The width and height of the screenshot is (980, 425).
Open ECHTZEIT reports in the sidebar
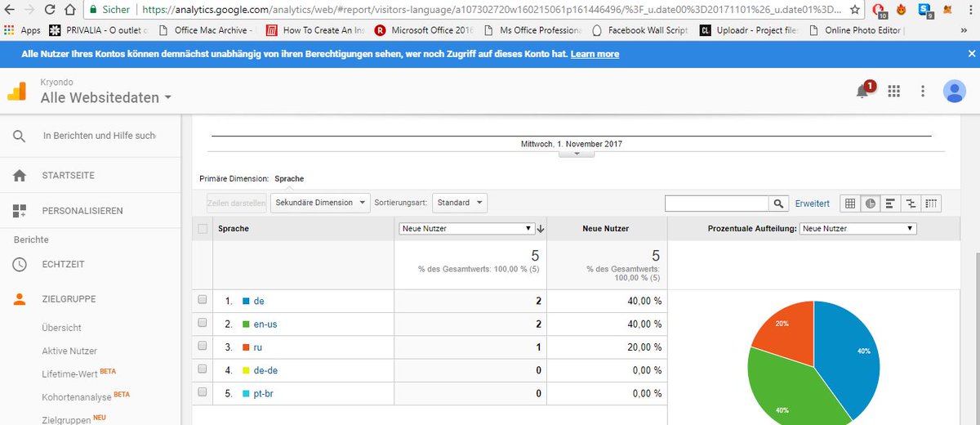click(63, 265)
